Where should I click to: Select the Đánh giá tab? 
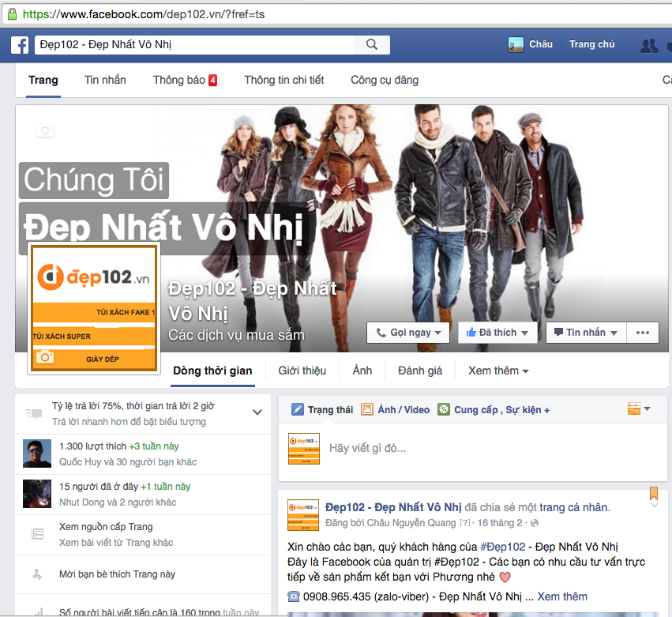[x=420, y=371]
